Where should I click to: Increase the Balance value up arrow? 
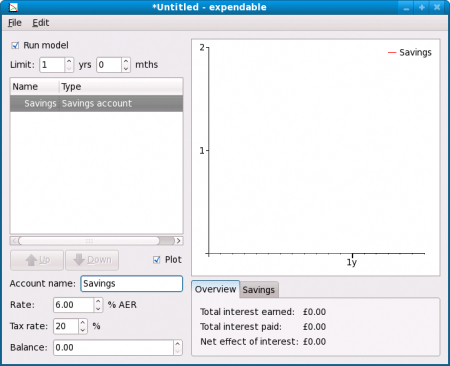click(178, 344)
